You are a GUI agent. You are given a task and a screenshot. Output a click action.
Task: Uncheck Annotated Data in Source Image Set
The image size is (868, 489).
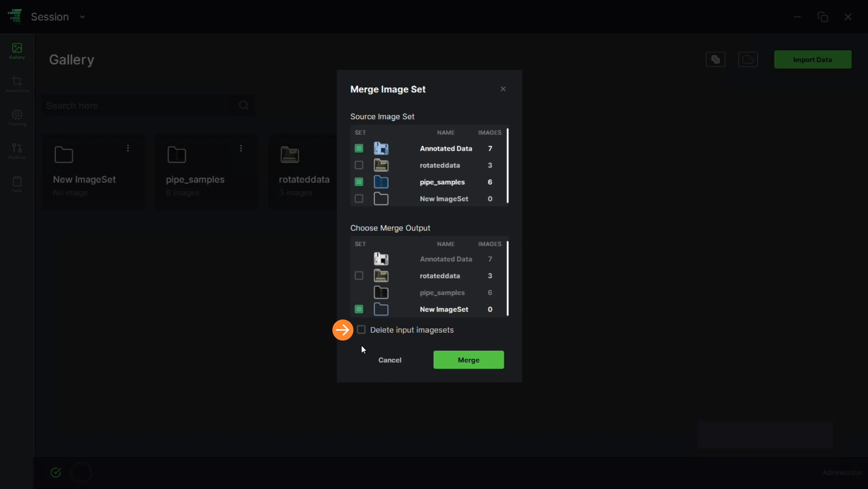pyautogui.click(x=359, y=148)
